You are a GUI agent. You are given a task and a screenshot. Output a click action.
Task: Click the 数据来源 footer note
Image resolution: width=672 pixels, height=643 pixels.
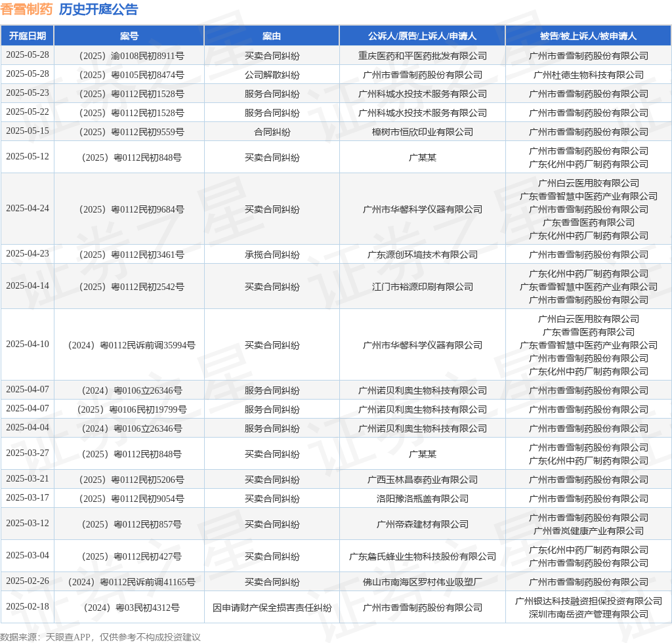pyautogui.click(x=100, y=637)
